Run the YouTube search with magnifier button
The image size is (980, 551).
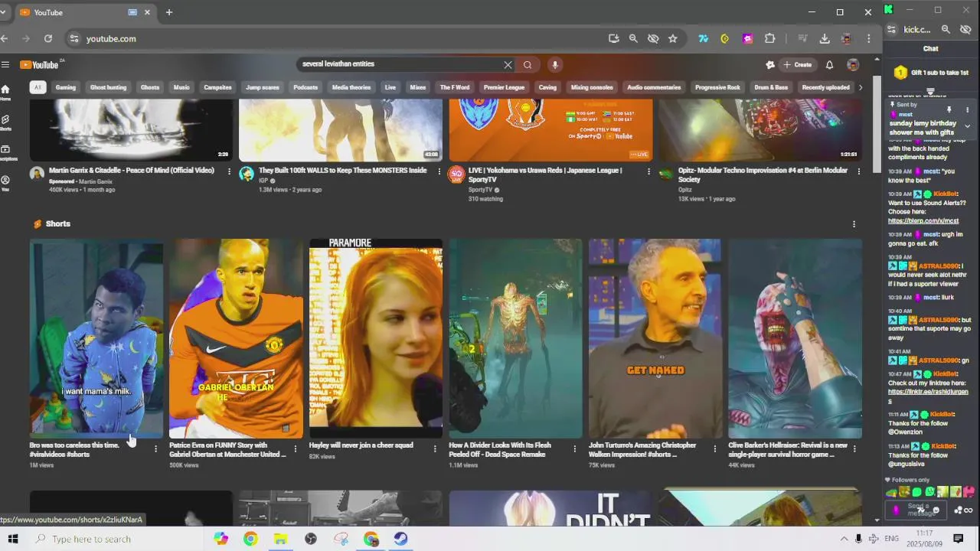click(528, 65)
